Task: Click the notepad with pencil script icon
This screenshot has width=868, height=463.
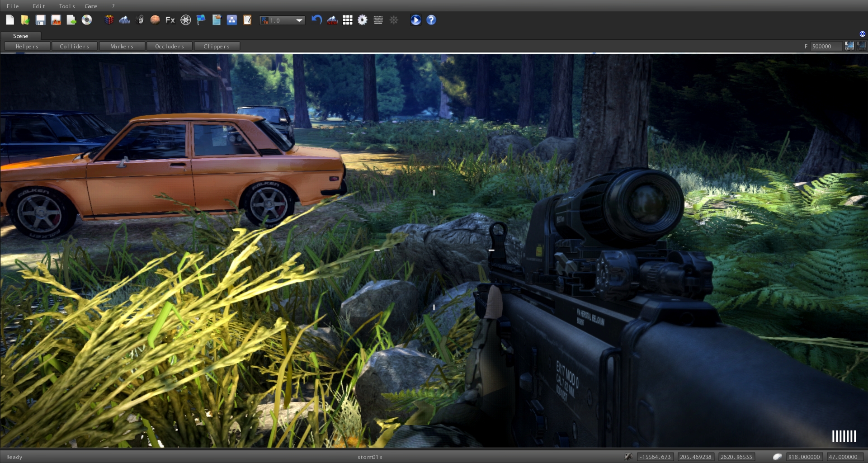Action: 247,20
